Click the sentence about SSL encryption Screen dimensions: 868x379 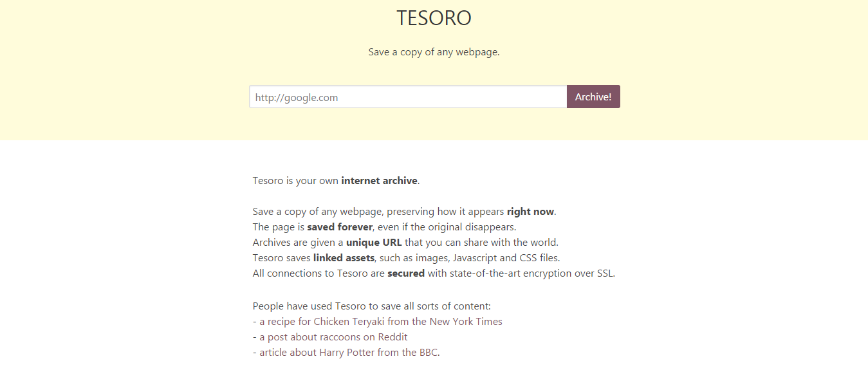click(434, 273)
